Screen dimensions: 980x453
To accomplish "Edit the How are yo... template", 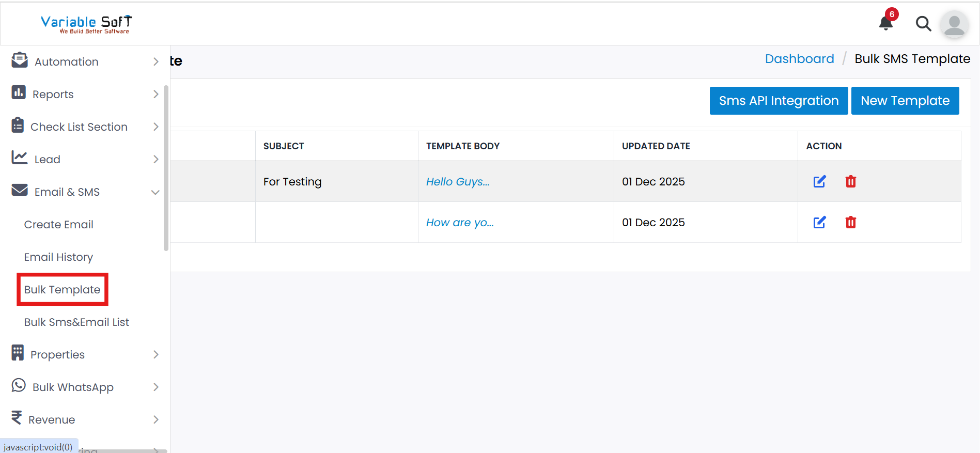I will tap(819, 222).
